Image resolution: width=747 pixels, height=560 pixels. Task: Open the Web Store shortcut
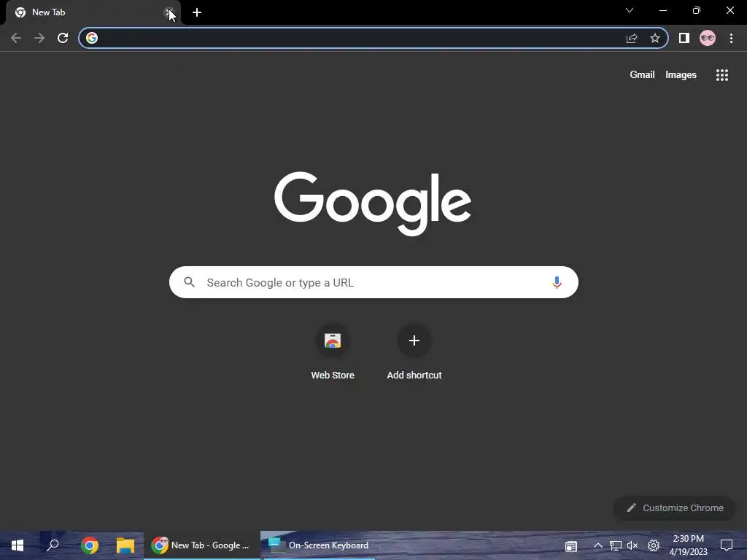pos(333,352)
